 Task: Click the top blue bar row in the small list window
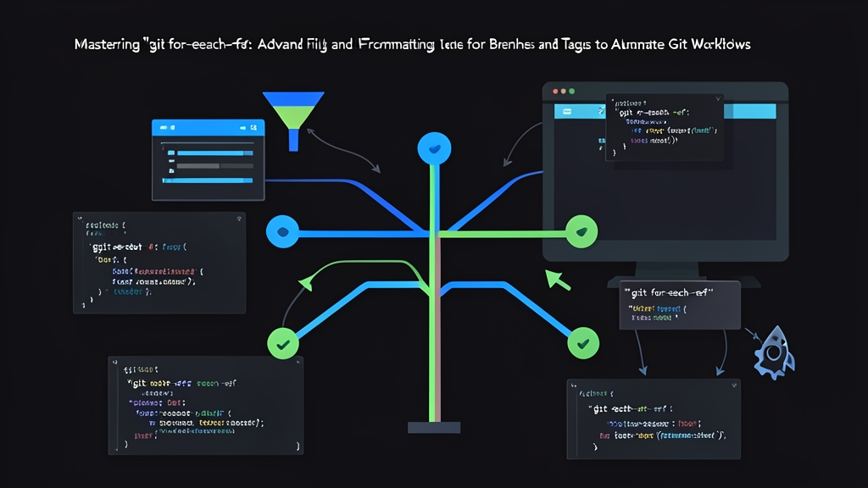214,152
